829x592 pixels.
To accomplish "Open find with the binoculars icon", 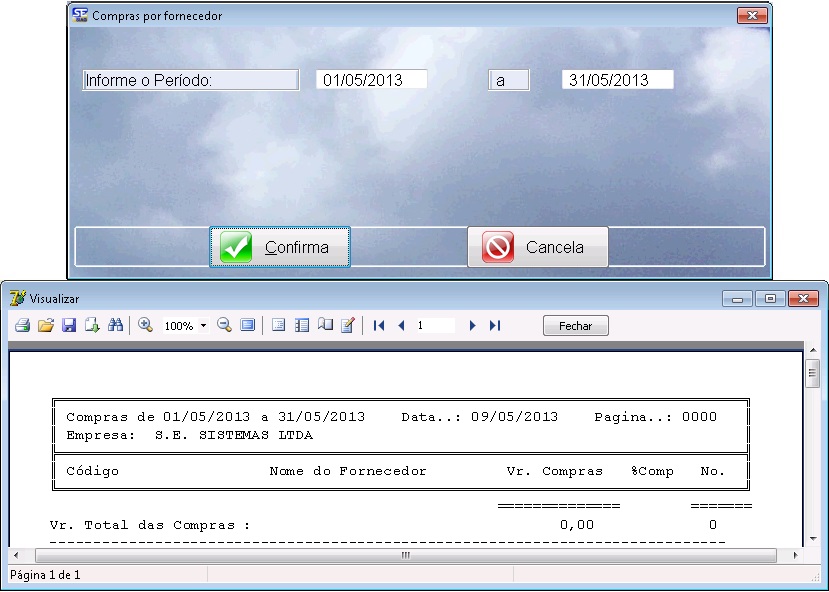I will [115, 326].
